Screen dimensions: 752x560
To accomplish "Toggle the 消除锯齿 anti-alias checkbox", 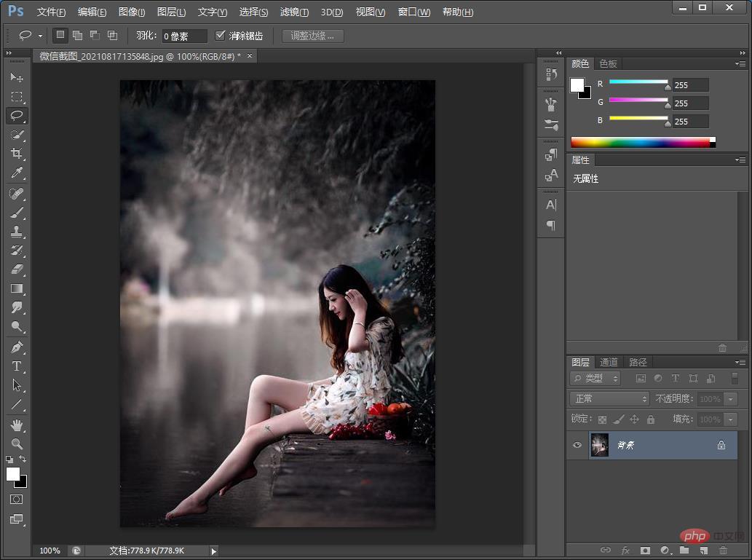I will tap(221, 35).
